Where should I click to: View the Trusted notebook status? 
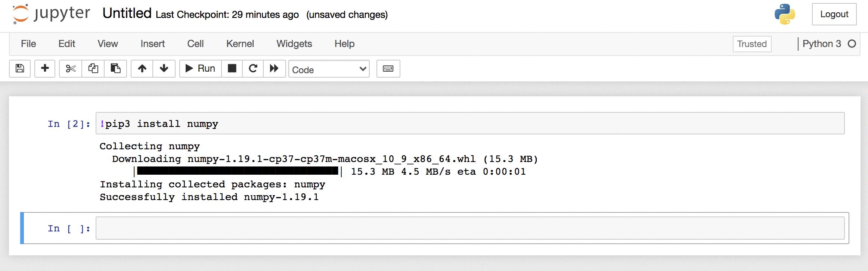[x=751, y=44]
